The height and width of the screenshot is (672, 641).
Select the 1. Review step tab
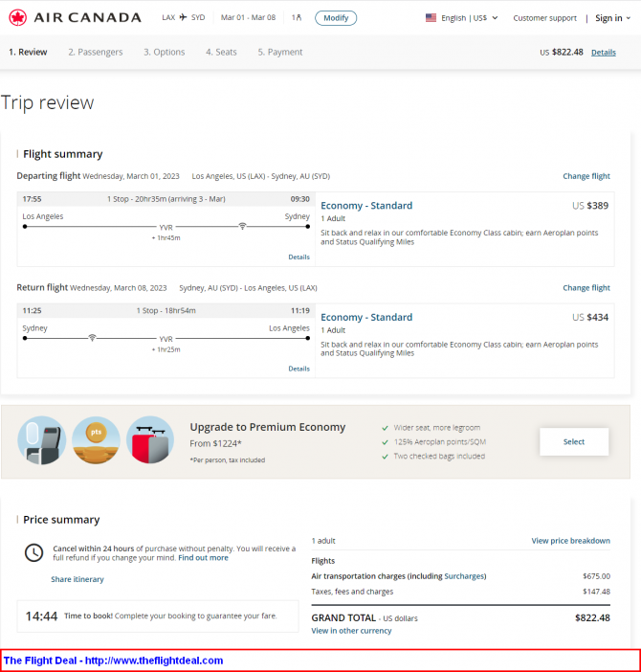(x=28, y=52)
